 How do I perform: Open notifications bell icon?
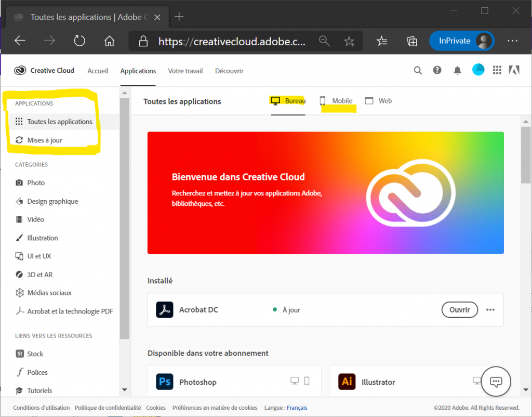457,71
